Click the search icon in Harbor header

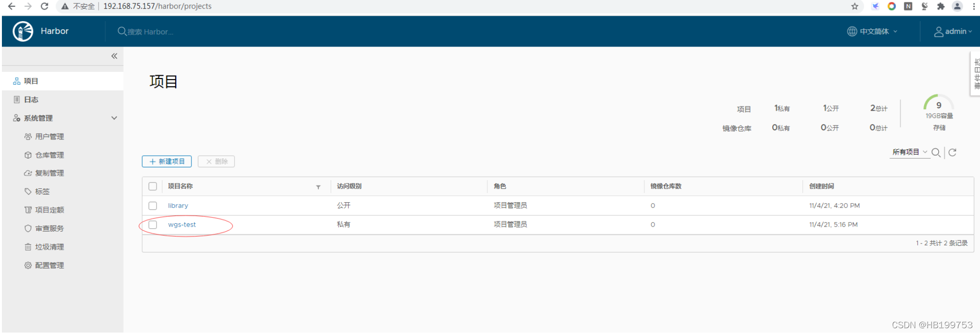pos(122,31)
